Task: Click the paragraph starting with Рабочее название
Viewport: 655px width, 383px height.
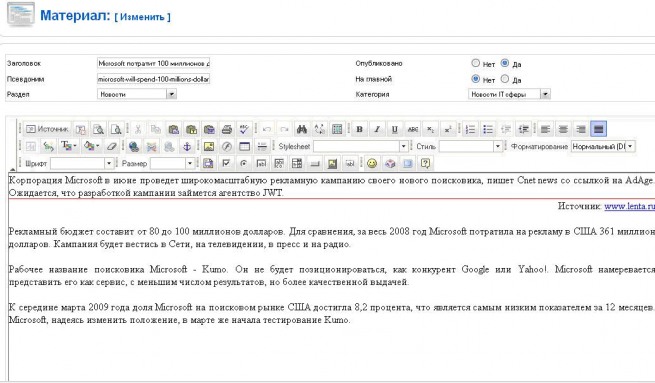Action: pyautogui.click(x=332, y=276)
